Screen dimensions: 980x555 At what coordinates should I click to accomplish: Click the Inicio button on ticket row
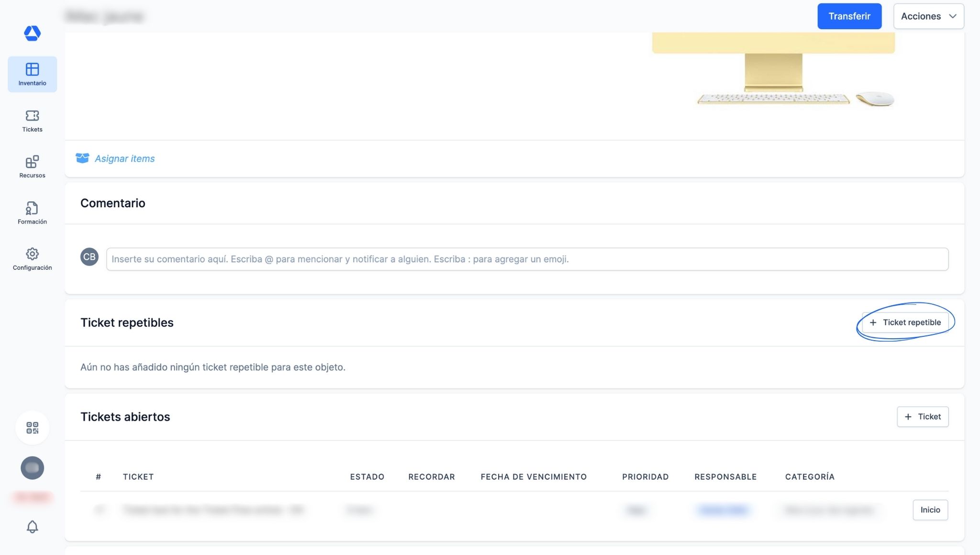coord(930,510)
